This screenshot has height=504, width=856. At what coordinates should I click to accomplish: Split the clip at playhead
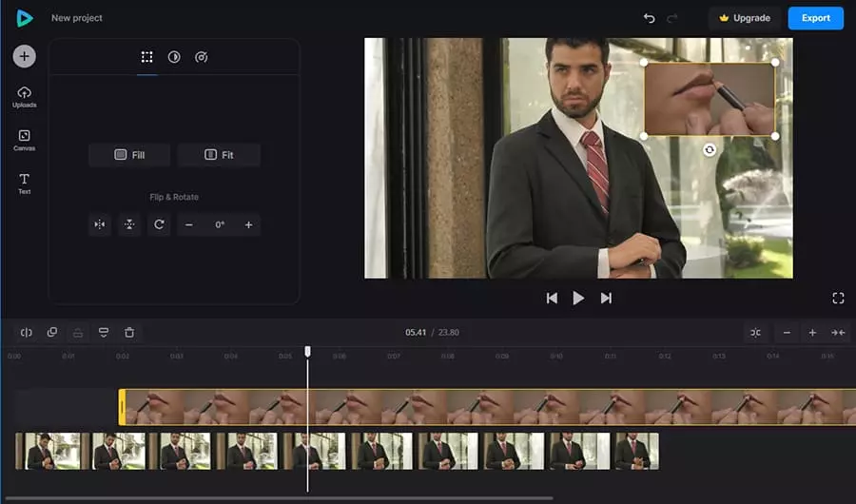coord(27,332)
